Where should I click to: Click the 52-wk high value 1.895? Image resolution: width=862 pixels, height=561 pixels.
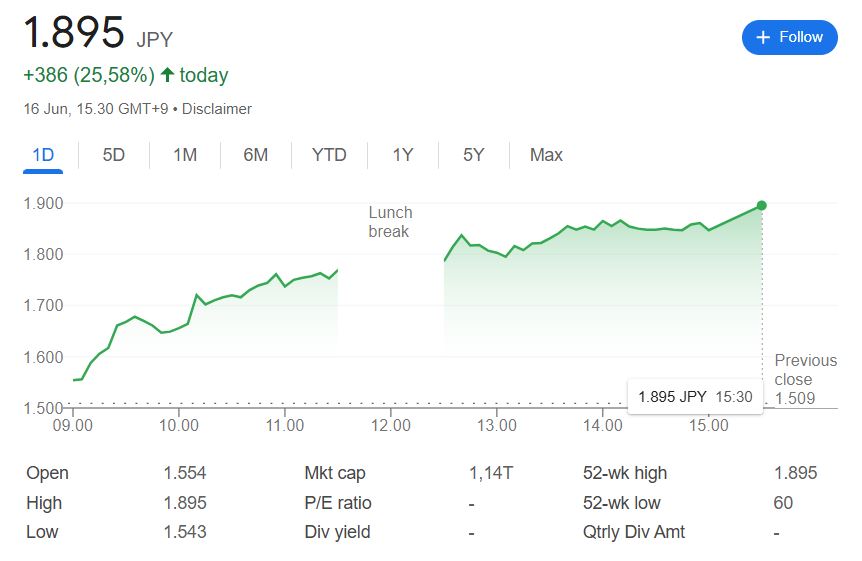click(795, 473)
